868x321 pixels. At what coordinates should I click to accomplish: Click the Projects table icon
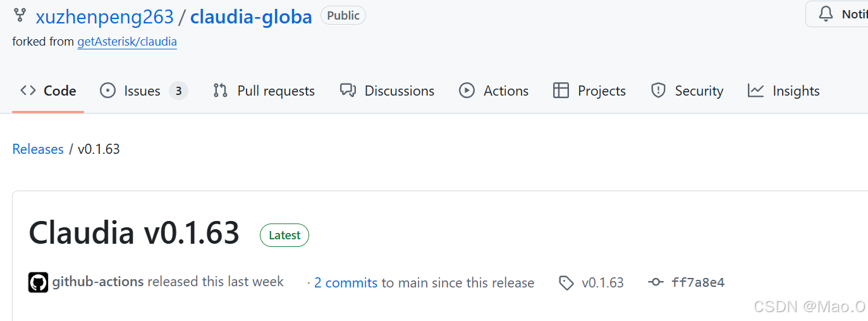[561, 91]
